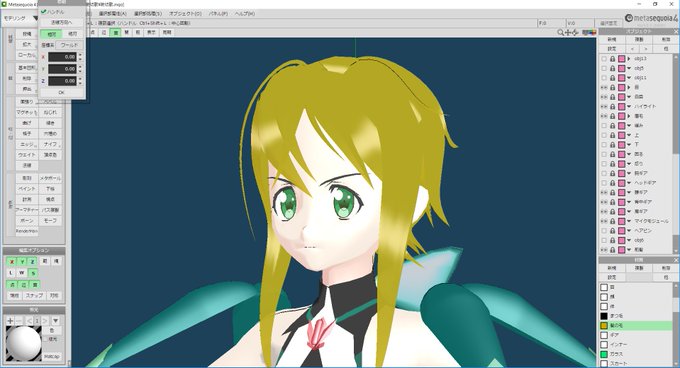Remove light with the minus icon
This screenshot has width=680, height=368.
[x=19, y=321]
